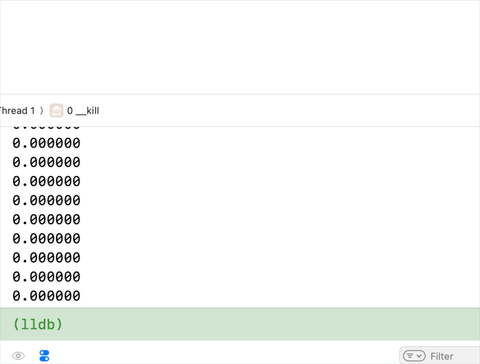Select Thread 1 in the debug breadcrumb
Screen dimensions: 480x364
(17, 111)
